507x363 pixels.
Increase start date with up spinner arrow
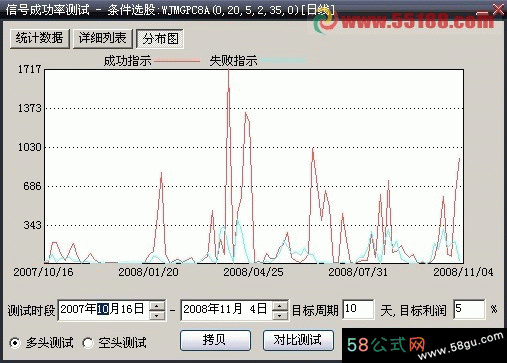point(157,305)
